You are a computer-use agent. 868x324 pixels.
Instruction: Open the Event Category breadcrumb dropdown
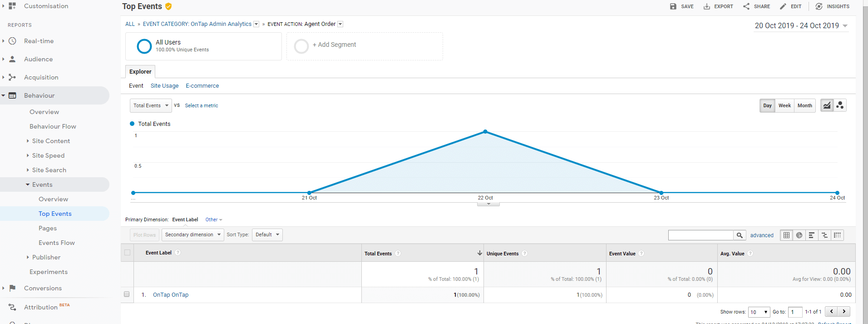point(256,24)
